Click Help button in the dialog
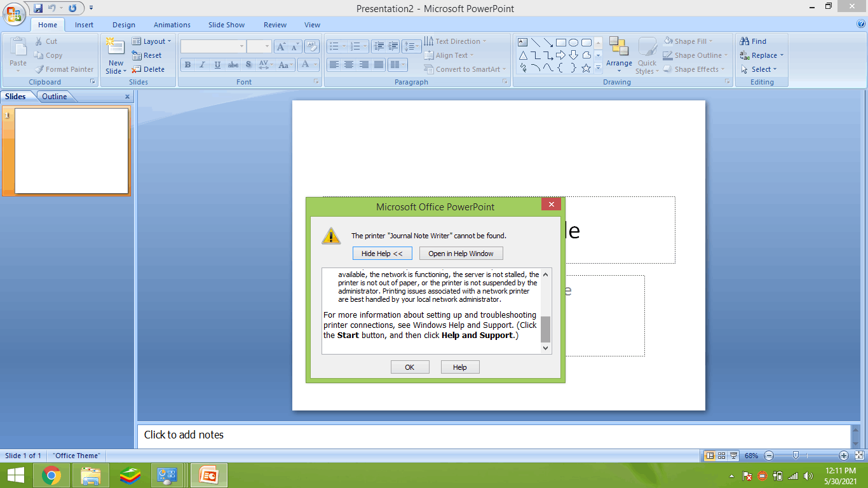This screenshot has width=868, height=488. [459, 367]
